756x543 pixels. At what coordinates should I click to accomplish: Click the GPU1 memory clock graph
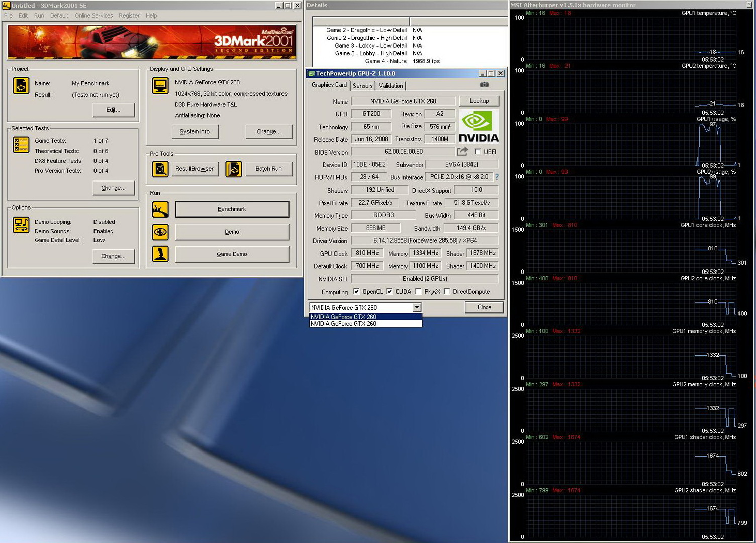[x=631, y=357]
